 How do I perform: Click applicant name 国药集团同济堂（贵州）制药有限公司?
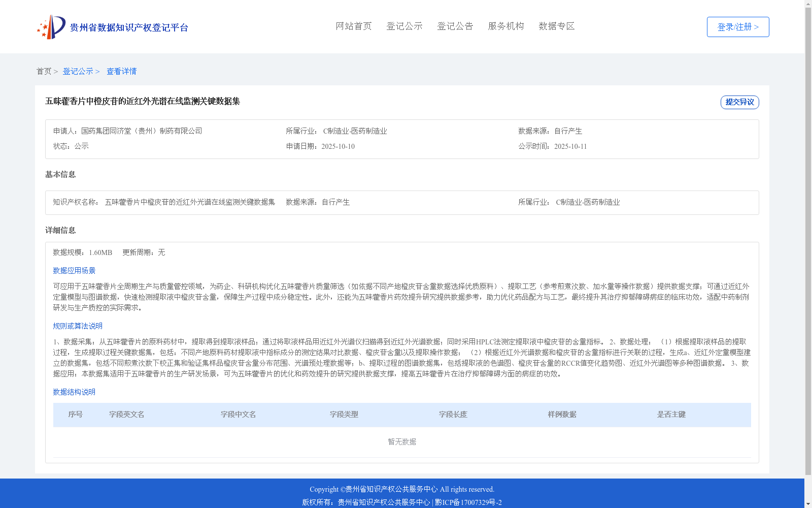coord(142,131)
